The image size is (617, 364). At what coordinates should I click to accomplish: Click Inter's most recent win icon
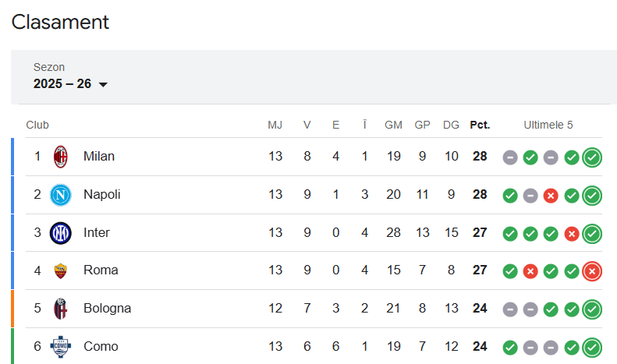[x=592, y=232]
